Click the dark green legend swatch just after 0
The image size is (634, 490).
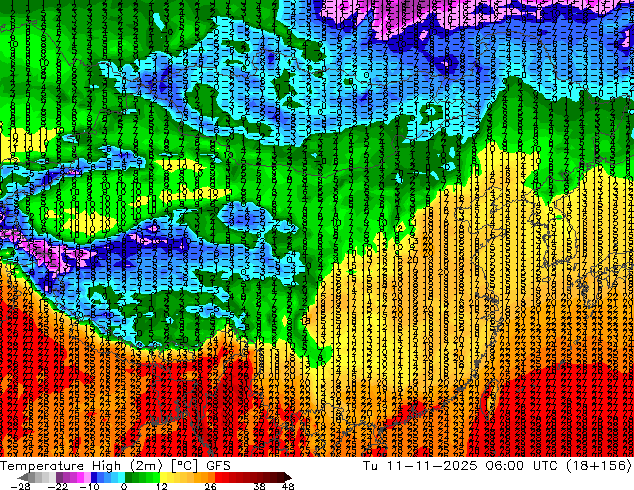pos(128,477)
